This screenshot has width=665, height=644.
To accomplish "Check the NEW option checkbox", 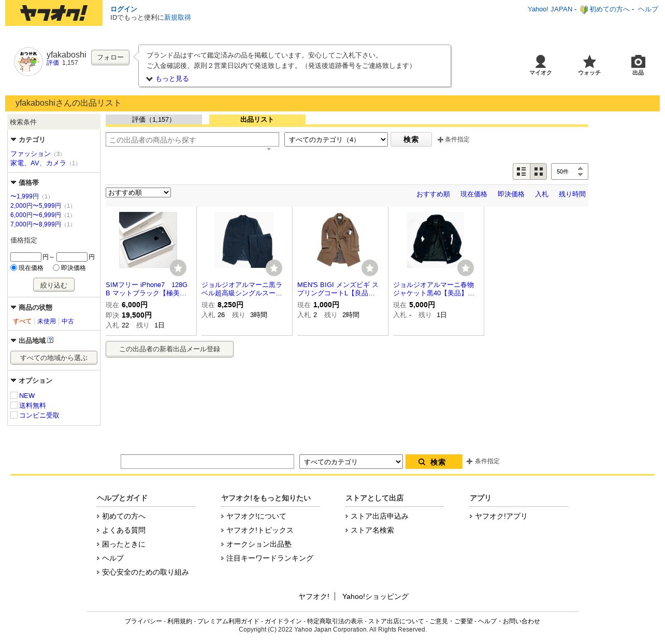I will (x=14, y=395).
